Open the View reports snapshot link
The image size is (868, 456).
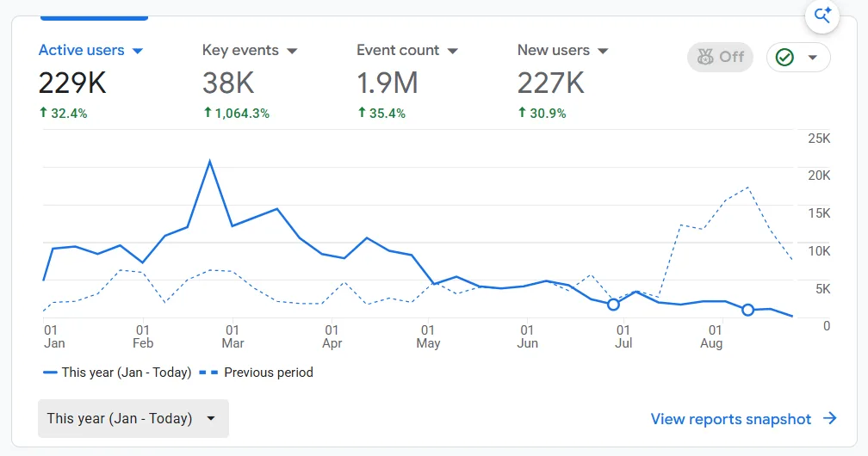click(731, 419)
